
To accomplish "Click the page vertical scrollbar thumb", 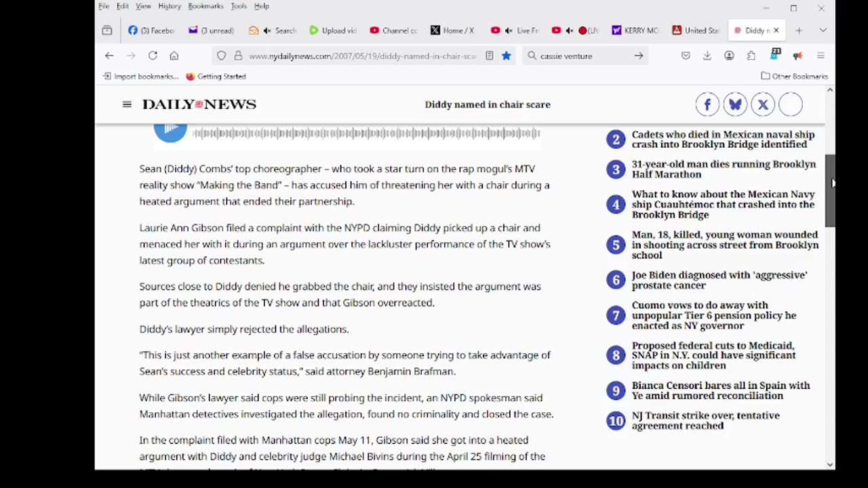I will pyautogui.click(x=830, y=191).
